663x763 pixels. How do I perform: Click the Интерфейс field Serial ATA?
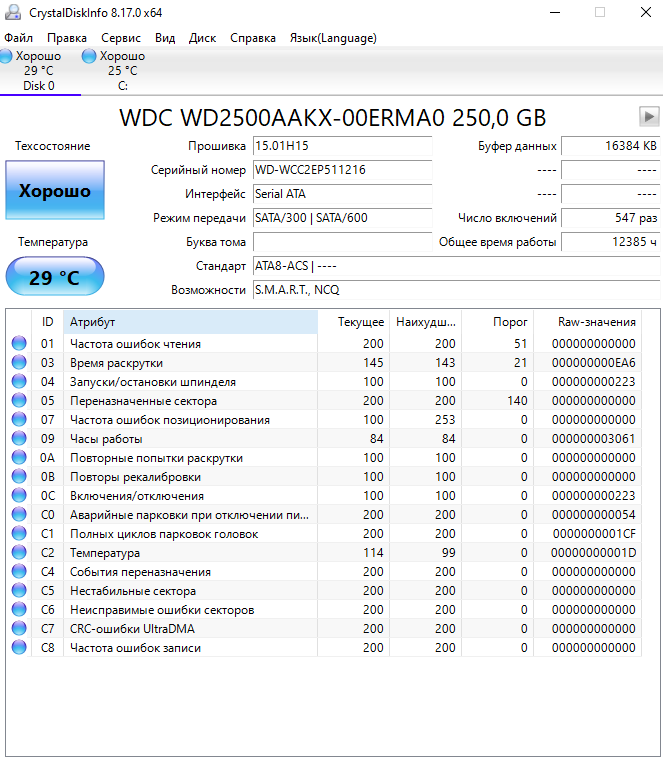click(x=342, y=194)
